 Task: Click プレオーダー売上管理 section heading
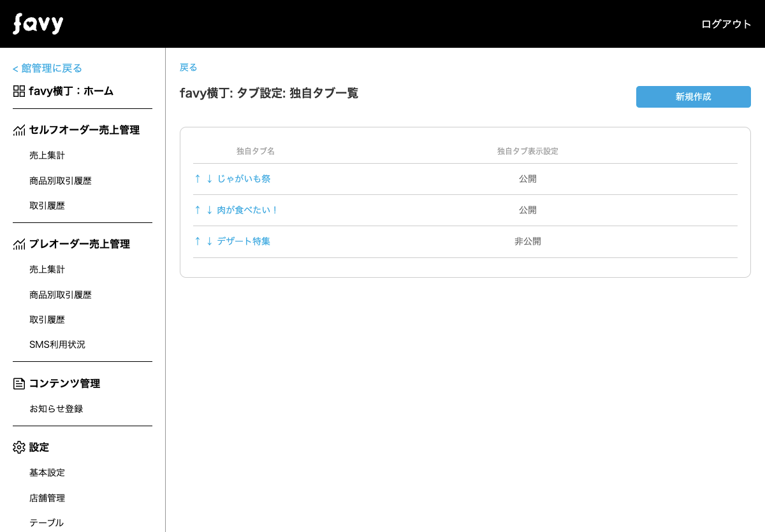coord(80,244)
